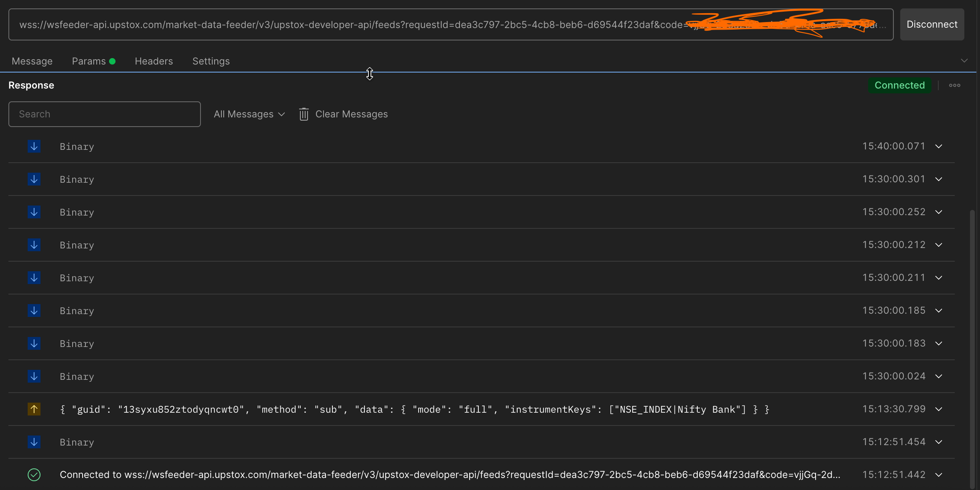
Task: Switch to the Message tab
Action: (x=32, y=61)
